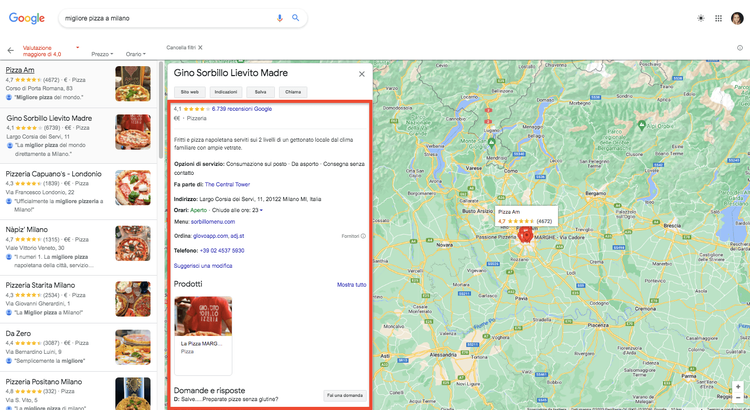This screenshot has width=750, height=410.
Task: Click Mostra tutto products link
Action: [352, 285]
